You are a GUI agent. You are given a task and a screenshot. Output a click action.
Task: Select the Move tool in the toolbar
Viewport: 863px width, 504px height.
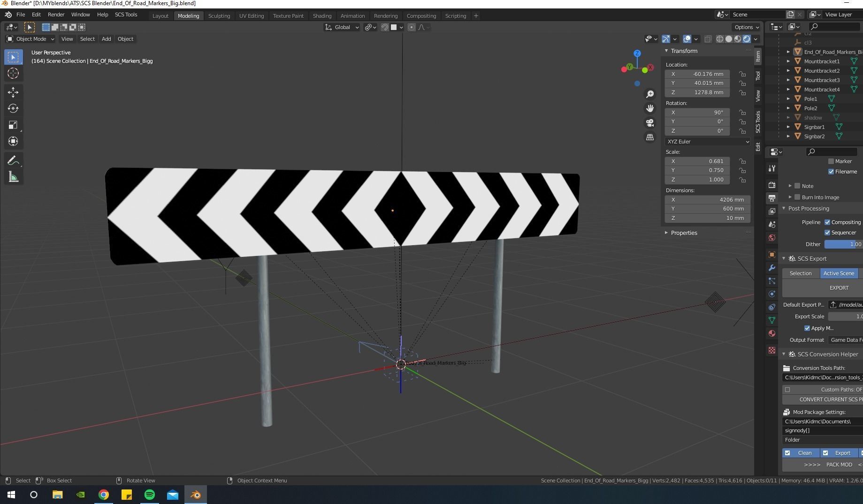[x=13, y=92]
